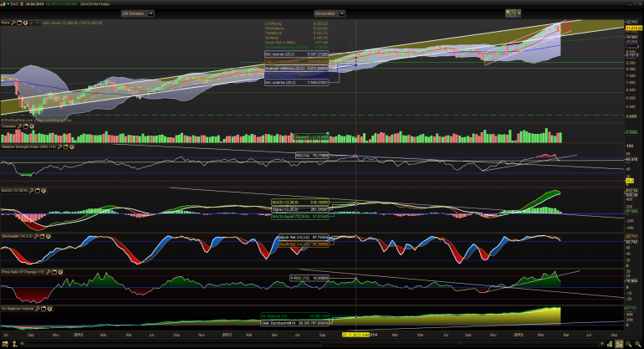Click the horizontal time scrollbar
The width and height of the screenshot is (644, 349).
click(312, 344)
